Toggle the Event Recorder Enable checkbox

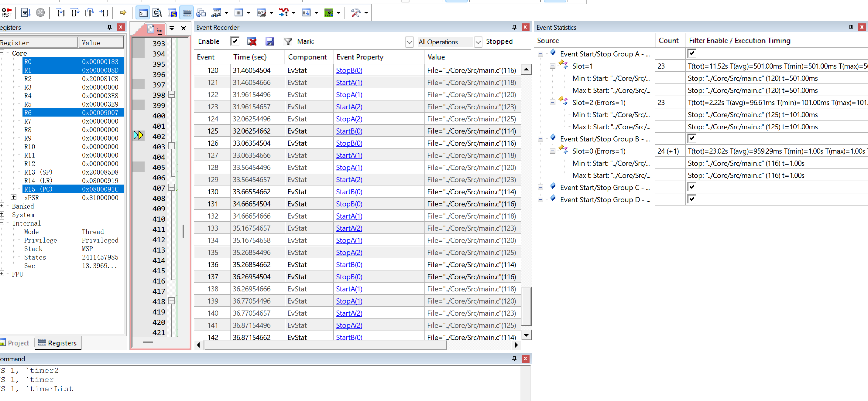(235, 41)
